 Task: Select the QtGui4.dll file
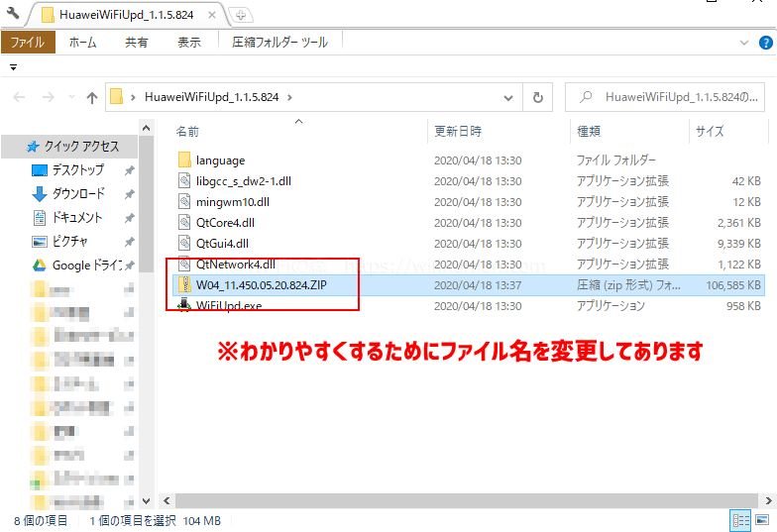tap(222, 244)
